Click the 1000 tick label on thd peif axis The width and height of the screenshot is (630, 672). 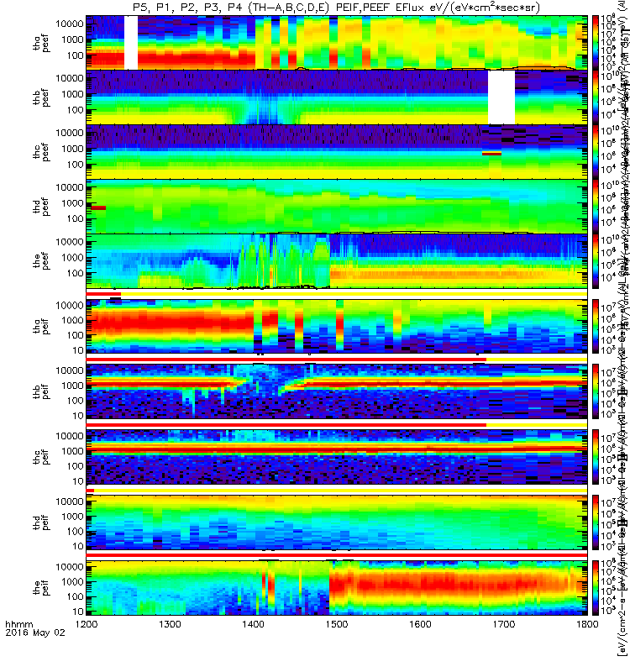point(72,517)
